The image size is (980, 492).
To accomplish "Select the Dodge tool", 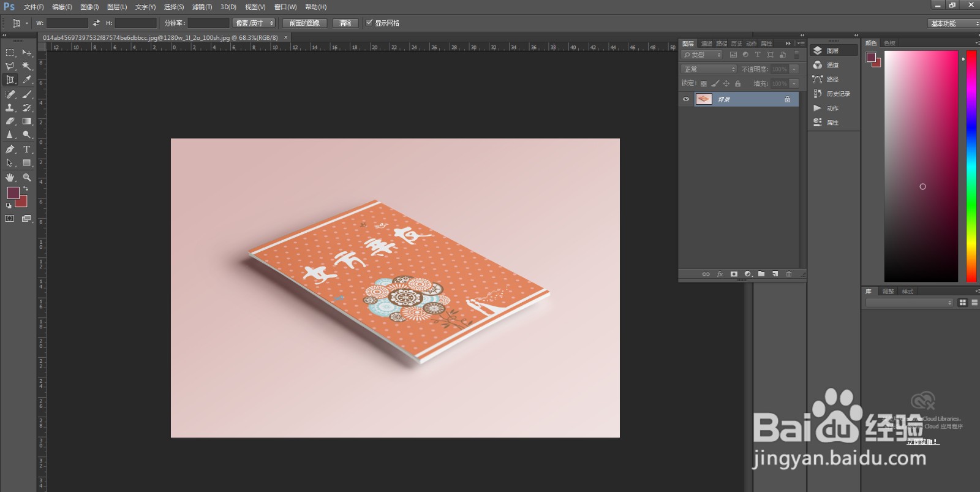I will [27, 135].
